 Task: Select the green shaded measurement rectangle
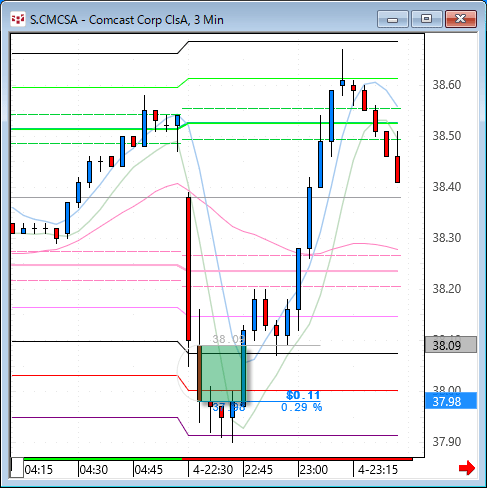pyautogui.click(x=222, y=373)
